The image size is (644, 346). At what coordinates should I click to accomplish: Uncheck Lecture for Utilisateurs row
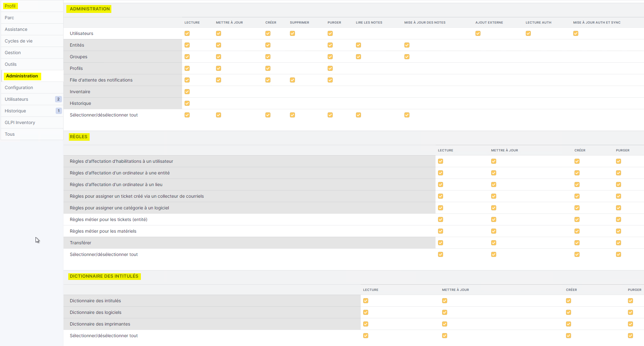(x=187, y=33)
